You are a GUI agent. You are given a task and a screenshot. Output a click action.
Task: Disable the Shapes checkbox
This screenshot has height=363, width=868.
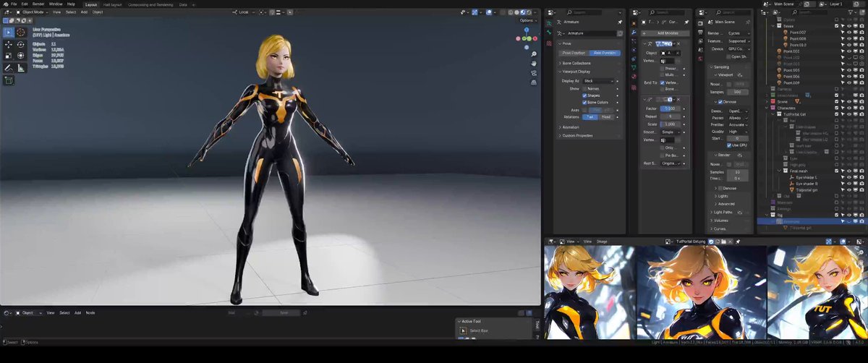[x=584, y=95]
